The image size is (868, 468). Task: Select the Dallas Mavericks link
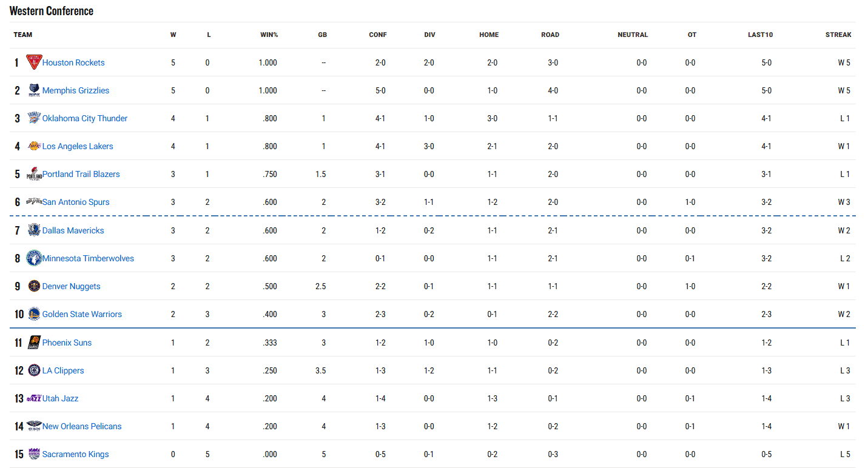tap(73, 230)
